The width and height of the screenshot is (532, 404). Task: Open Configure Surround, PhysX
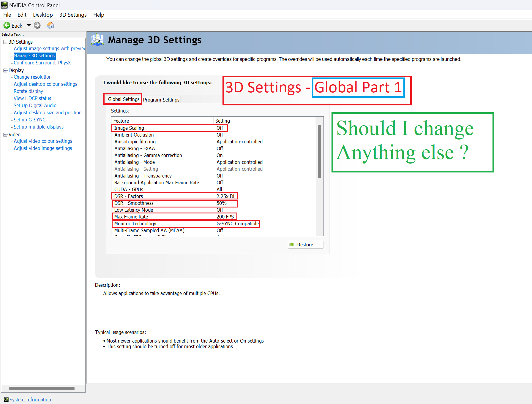coord(42,63)
